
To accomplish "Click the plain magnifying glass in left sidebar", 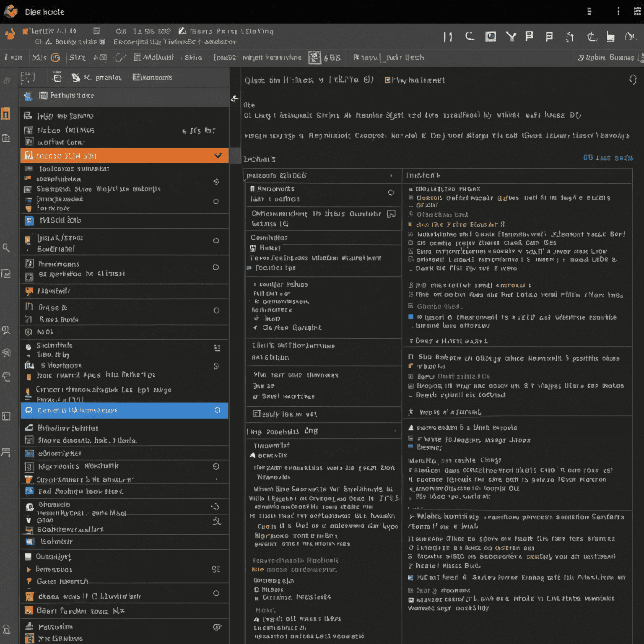I will pos(6,248).
